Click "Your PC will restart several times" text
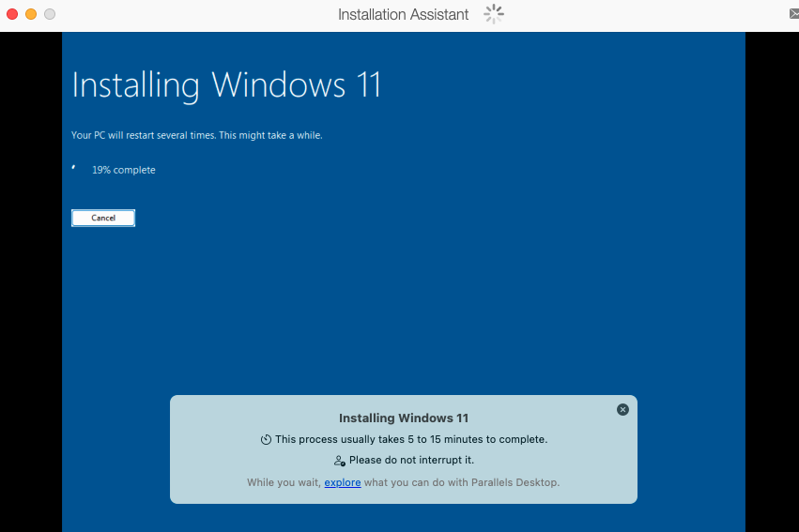 pos(196,135)
